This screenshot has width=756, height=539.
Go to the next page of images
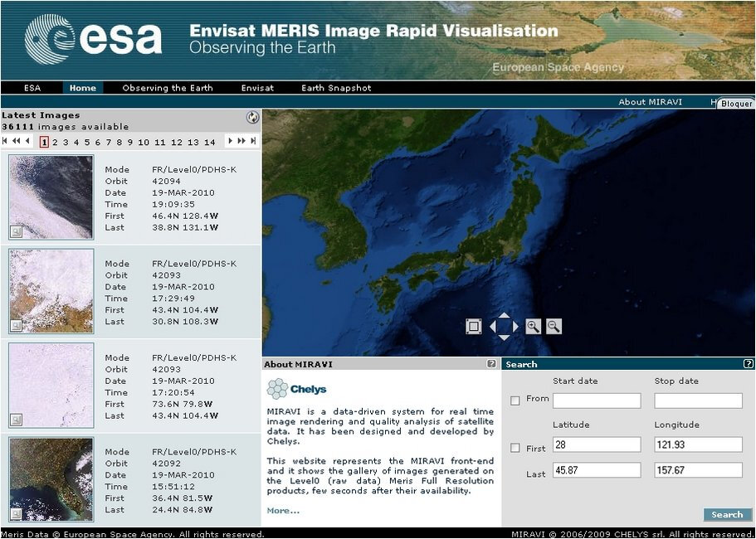coord(231,142)
